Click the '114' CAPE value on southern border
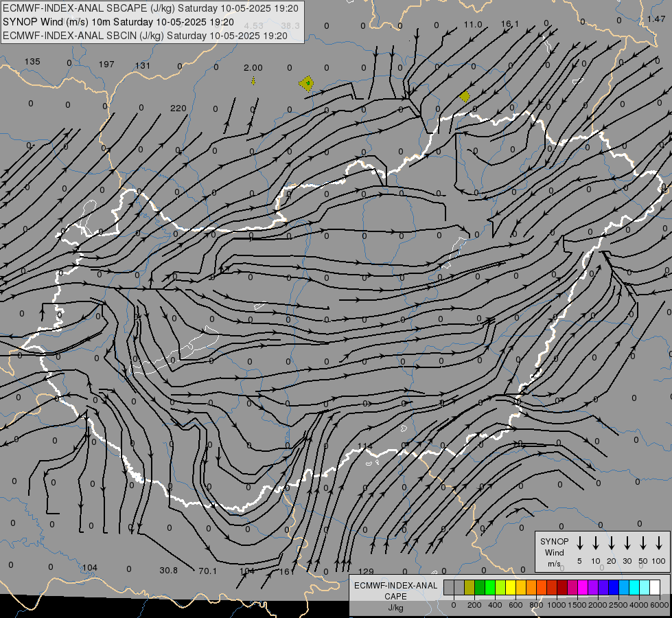672x618 pixels. pos(364,446)
